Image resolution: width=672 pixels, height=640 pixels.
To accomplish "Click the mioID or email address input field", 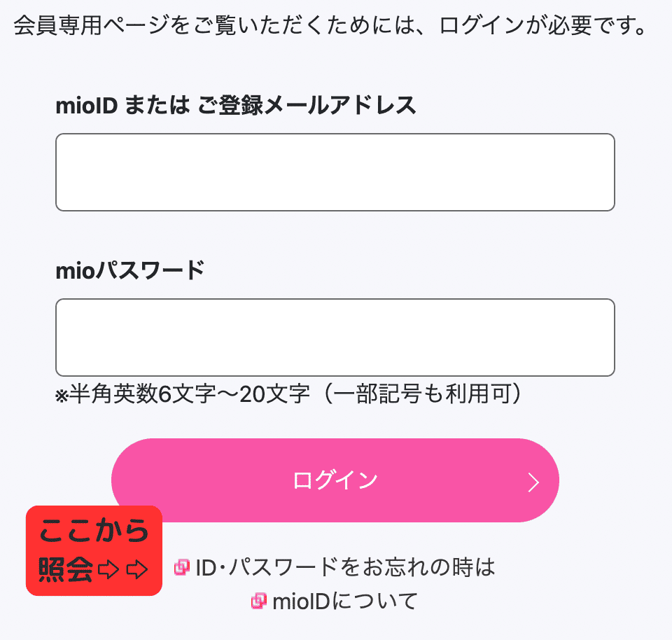I will (x=335, y=172).
